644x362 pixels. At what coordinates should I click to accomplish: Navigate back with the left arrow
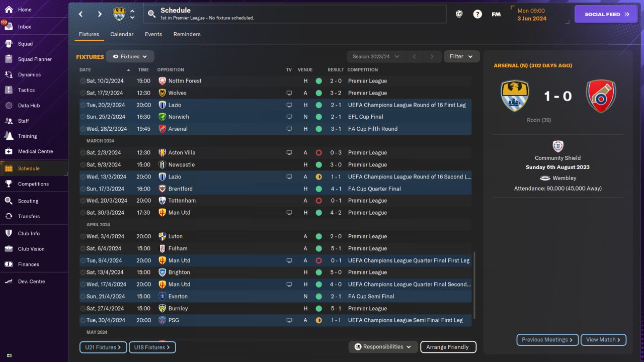[80, 14]
